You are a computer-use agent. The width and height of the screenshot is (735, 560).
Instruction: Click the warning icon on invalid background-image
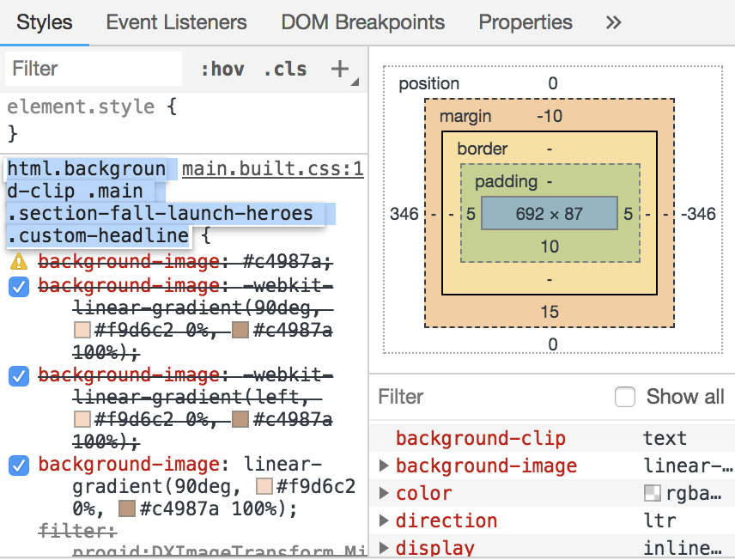pos(19,262)
